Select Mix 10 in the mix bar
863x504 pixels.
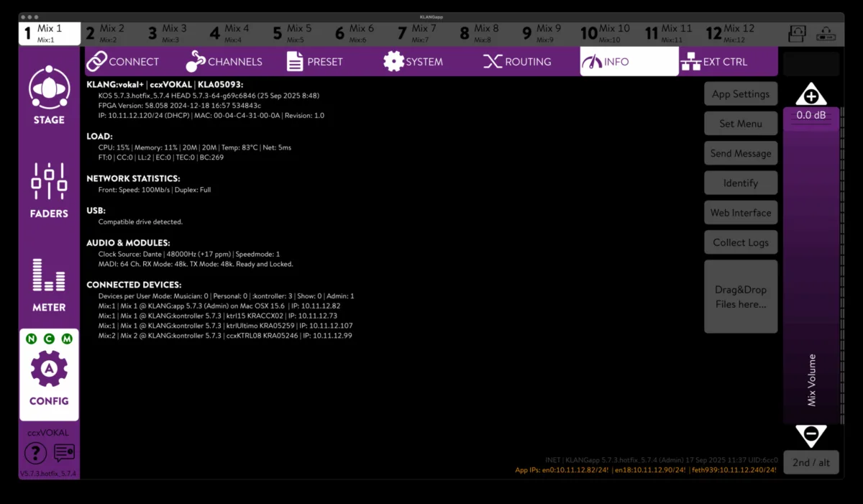click(610, 33)
